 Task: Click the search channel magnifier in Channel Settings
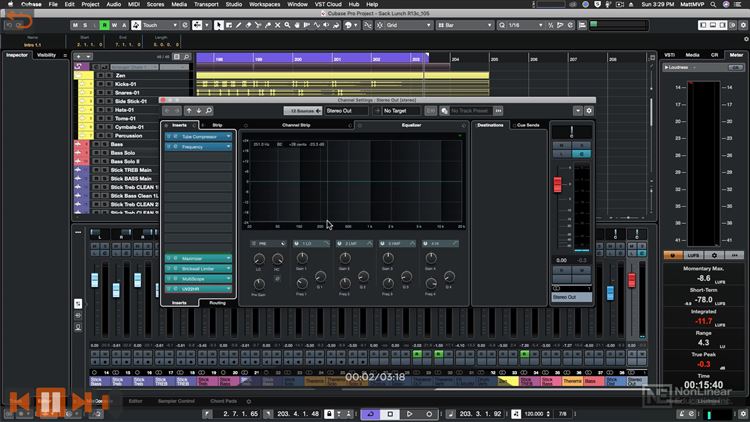click(209, 111)
